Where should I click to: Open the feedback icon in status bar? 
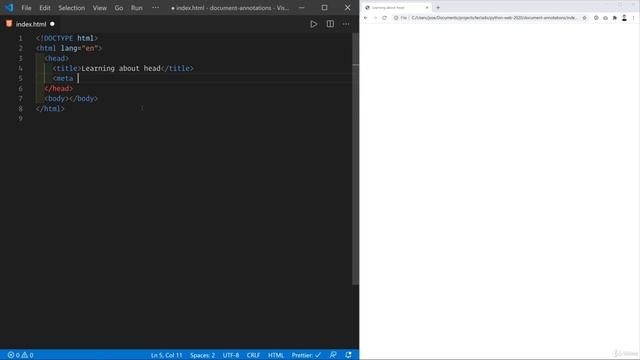333,355
